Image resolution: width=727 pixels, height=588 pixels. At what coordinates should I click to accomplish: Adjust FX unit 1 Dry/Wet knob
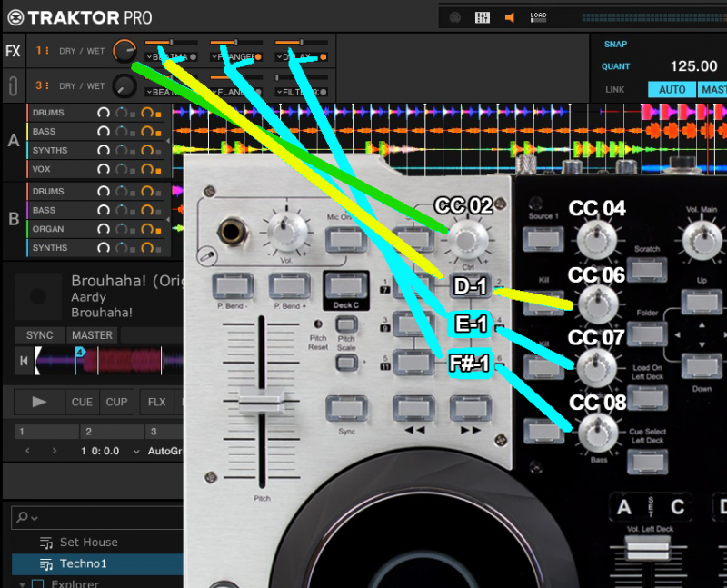click(124, 51)
